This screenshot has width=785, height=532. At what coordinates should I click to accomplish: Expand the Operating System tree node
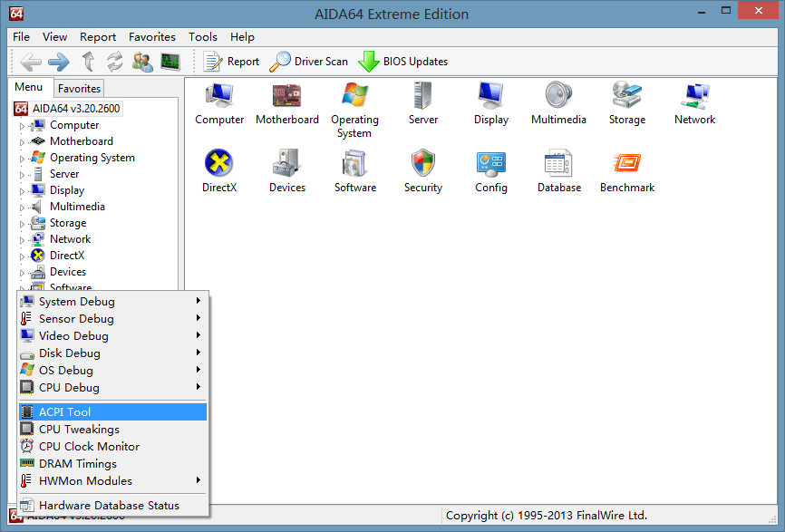point(22,159)
